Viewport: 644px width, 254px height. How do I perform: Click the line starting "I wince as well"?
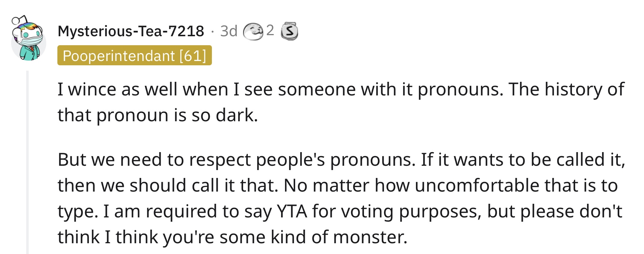click(341, 89)
